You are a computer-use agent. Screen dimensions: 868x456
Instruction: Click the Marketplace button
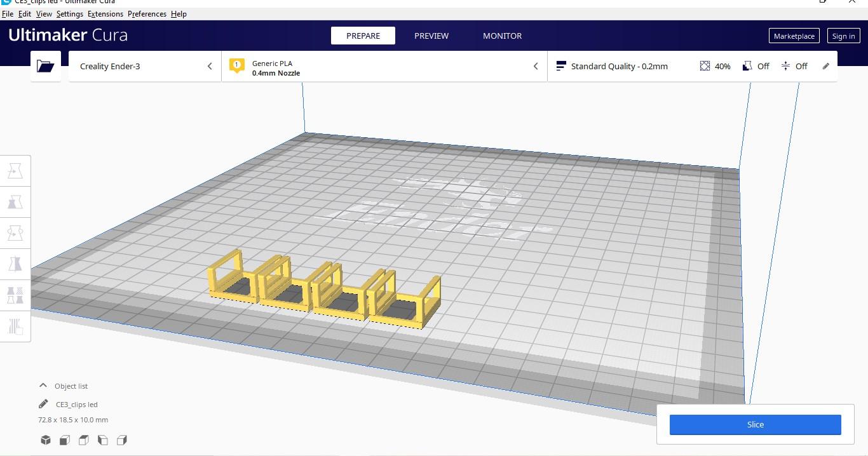[794, 36]
